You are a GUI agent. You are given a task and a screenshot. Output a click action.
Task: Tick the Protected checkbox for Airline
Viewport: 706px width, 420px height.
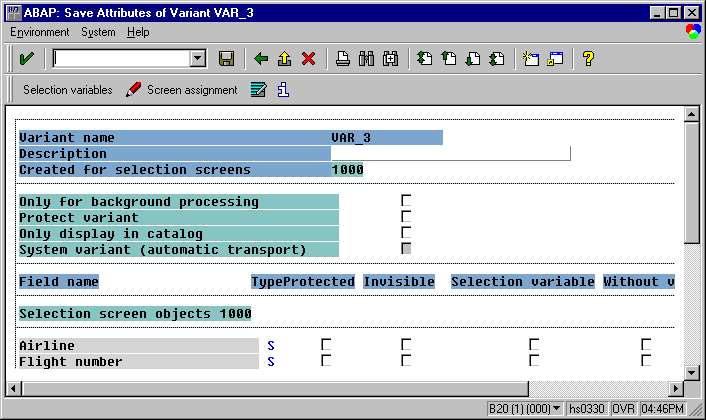coord(326,345)
